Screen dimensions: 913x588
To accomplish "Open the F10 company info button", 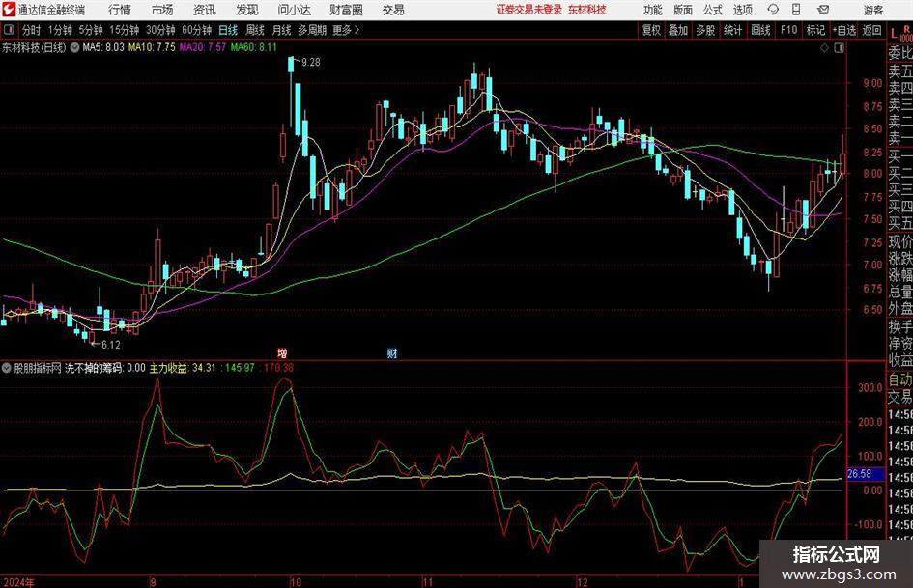I will 788,30.
